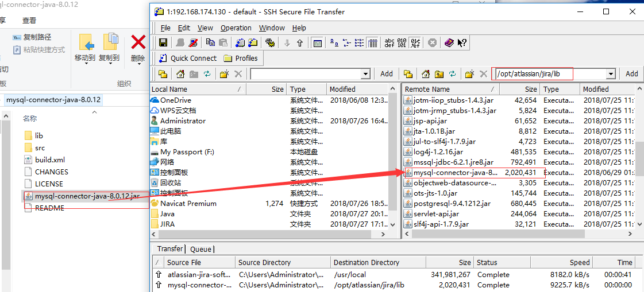The height and width of the screenshot is (292, 644).
Task: Click the local list vertical scrollbar down arrow
Action: (x=392, y=224)
